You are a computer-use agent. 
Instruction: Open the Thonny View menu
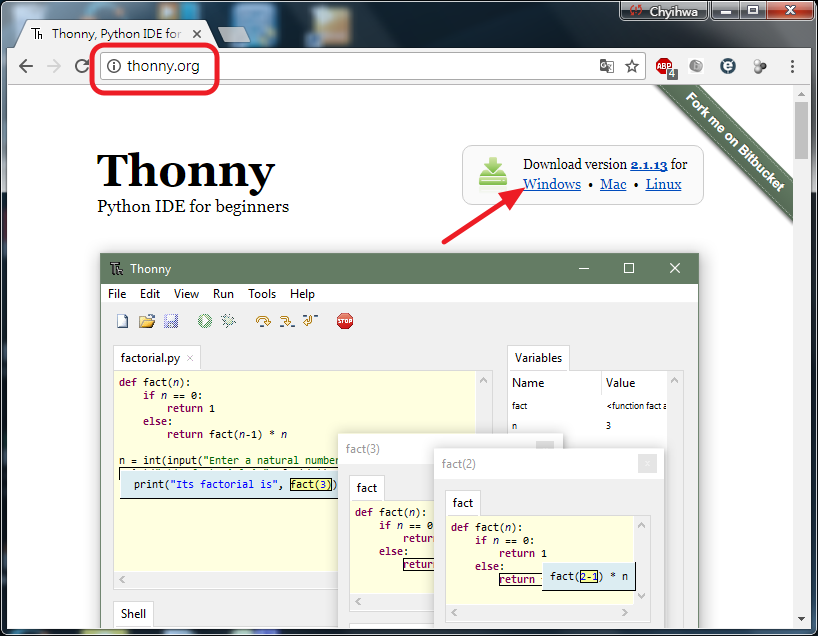tap(186, 294)
